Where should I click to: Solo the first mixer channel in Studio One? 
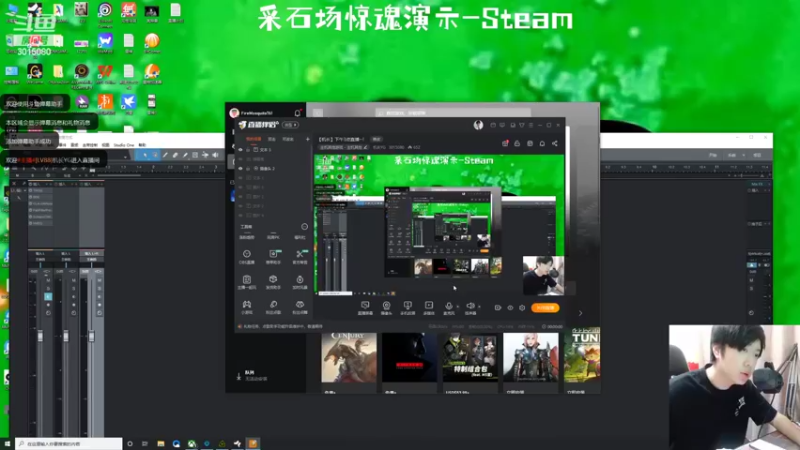click(x=48, y=288)
